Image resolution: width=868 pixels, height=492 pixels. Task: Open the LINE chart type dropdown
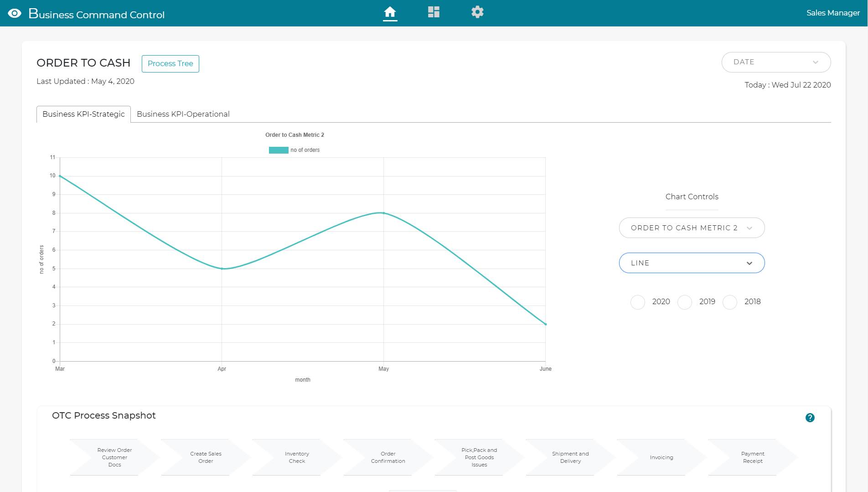point(692,263)
